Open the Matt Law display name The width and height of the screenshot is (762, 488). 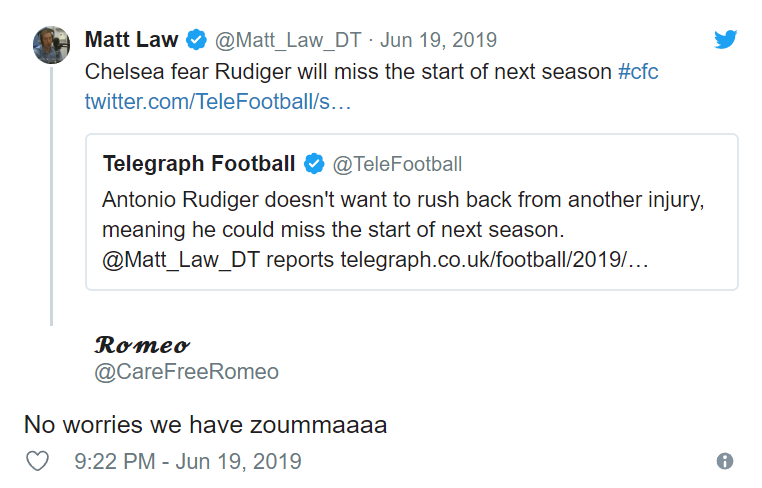point(131,40)
